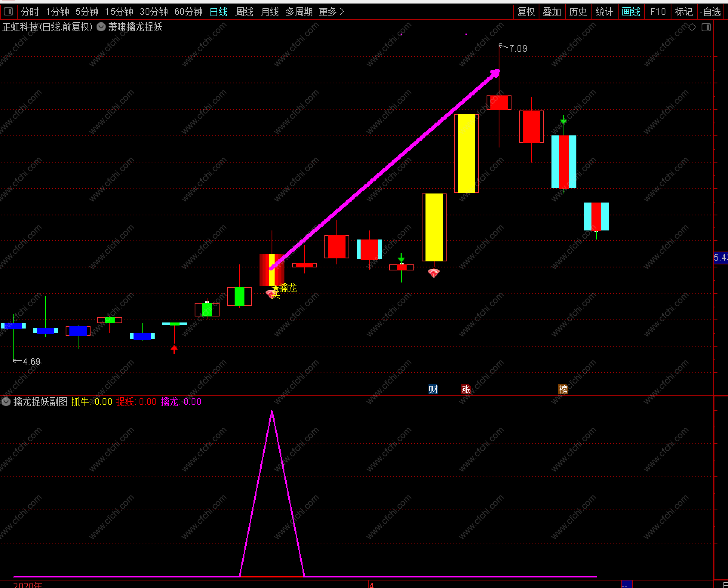Switch to the 周线 weekly tab
Screen dimensions: 728x588
pyautogui.click(x=244, y=12)
